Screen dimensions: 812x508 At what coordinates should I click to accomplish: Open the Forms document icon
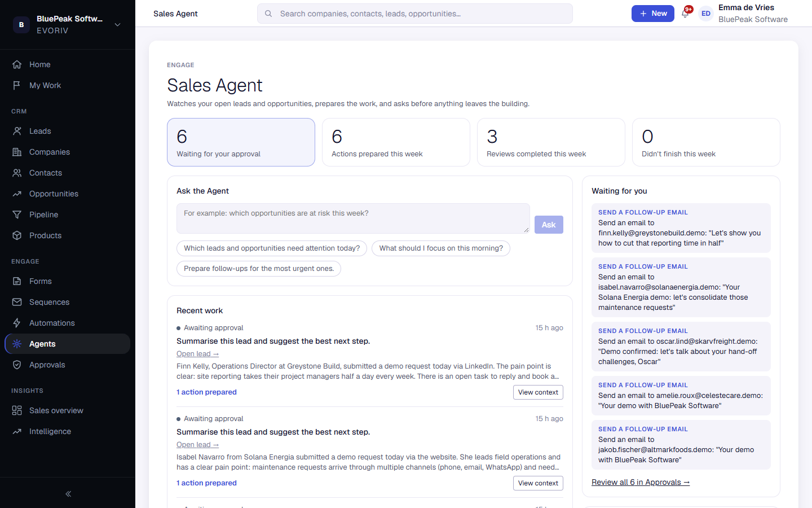[x=17, y=281]
